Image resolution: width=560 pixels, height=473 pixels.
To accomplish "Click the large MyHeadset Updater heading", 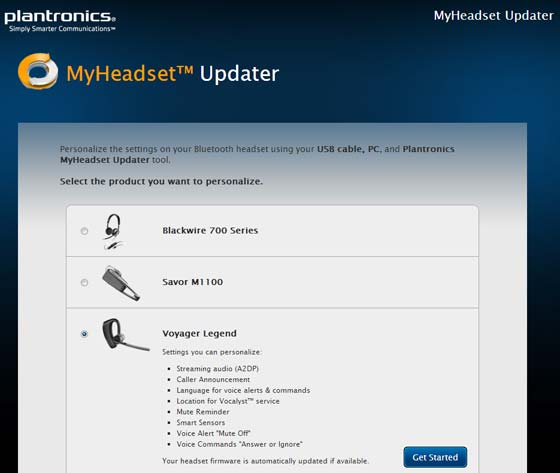I will [172, 74].
